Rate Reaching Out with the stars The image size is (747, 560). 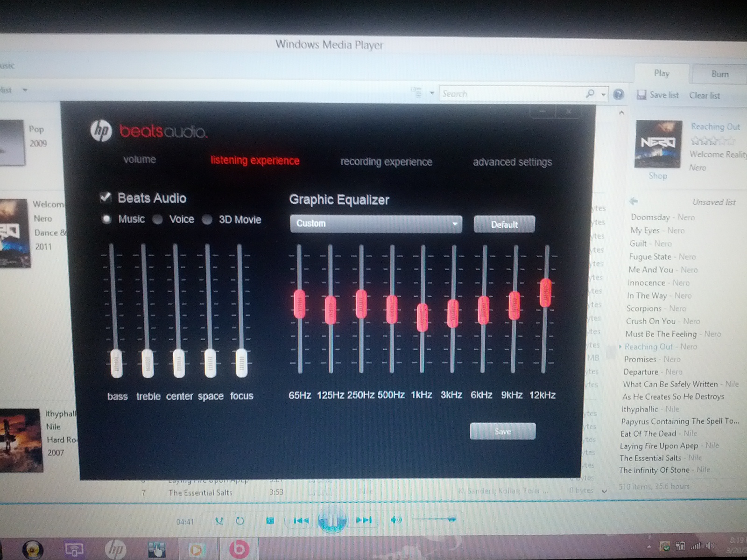(x=712, y=140)
